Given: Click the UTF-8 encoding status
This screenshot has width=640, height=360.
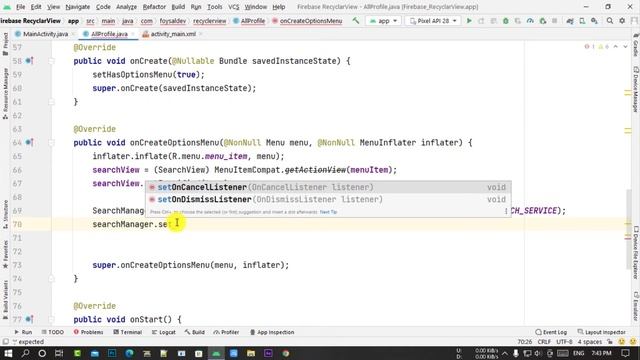Looking at the screenshot, I should click(x=564, y=342).
